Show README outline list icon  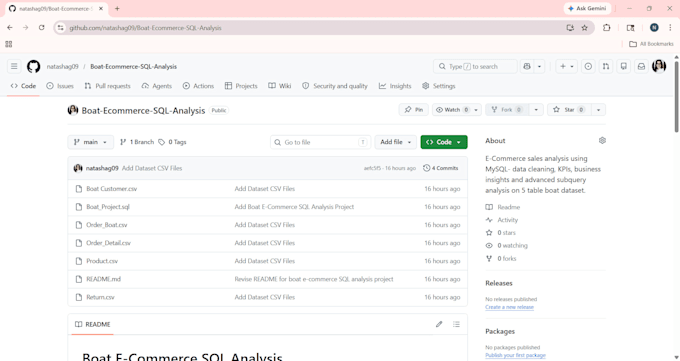tap(456, 324)
